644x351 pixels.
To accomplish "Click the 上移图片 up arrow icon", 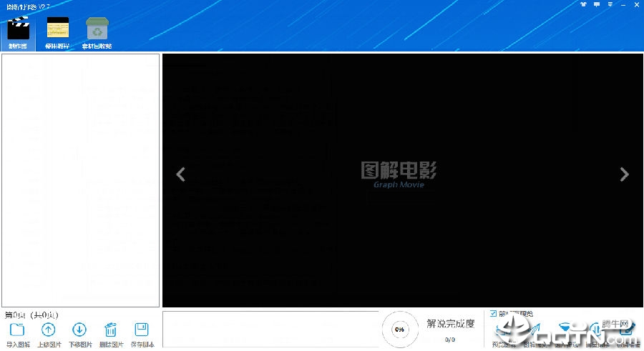I will [48, 330].
